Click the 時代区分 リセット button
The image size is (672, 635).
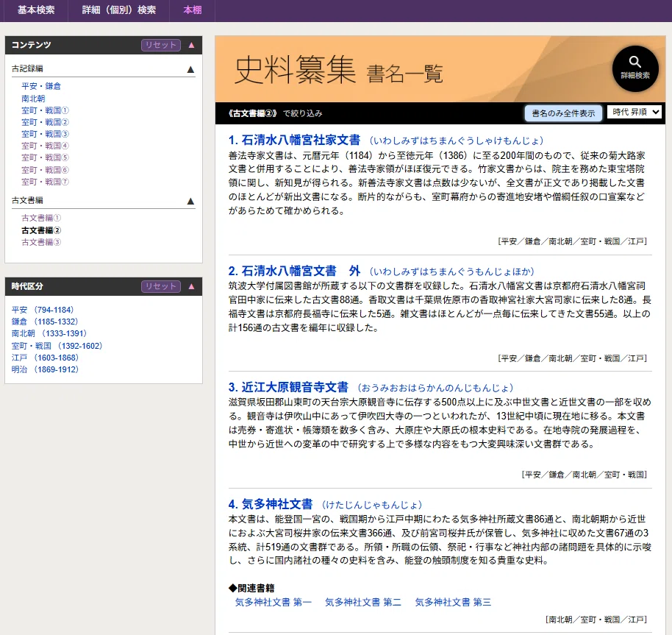click(161, 286)
